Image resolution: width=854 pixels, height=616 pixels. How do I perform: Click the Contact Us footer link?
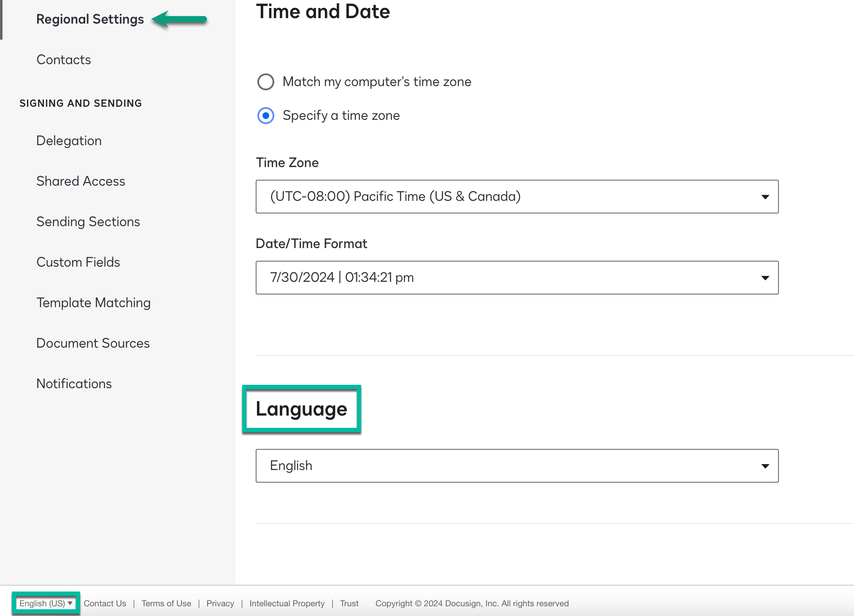tap(105, 603)
